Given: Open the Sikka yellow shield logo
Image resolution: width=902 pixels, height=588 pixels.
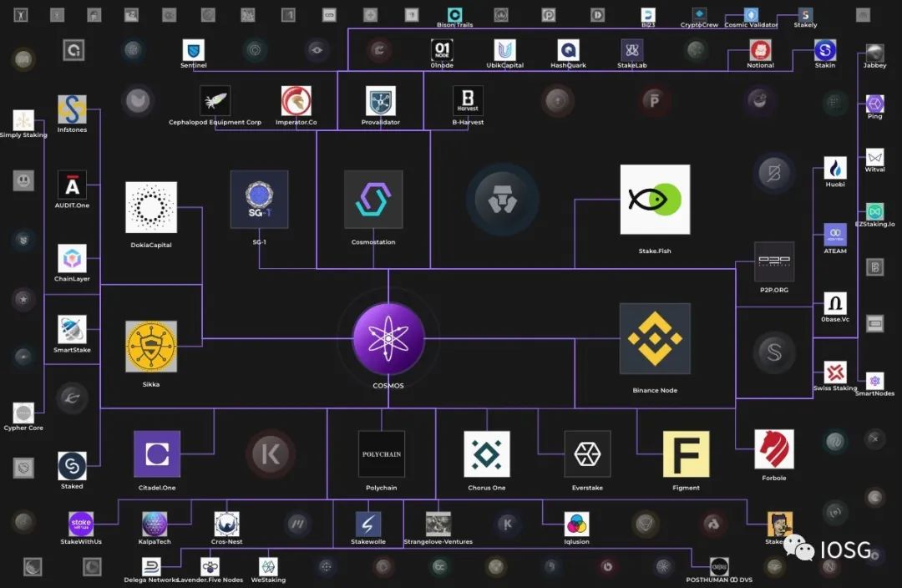Looking at the screenshot, I should (x=151, y=347).
